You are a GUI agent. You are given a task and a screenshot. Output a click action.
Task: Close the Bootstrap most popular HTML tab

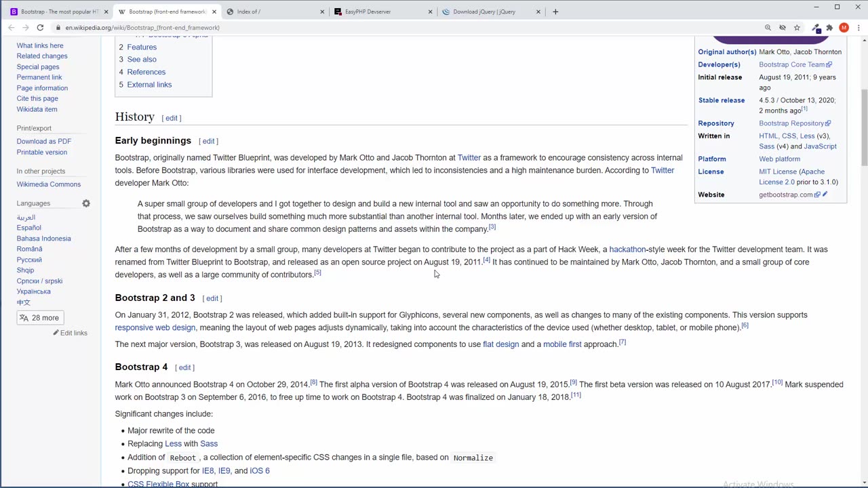tap(106, 12)
